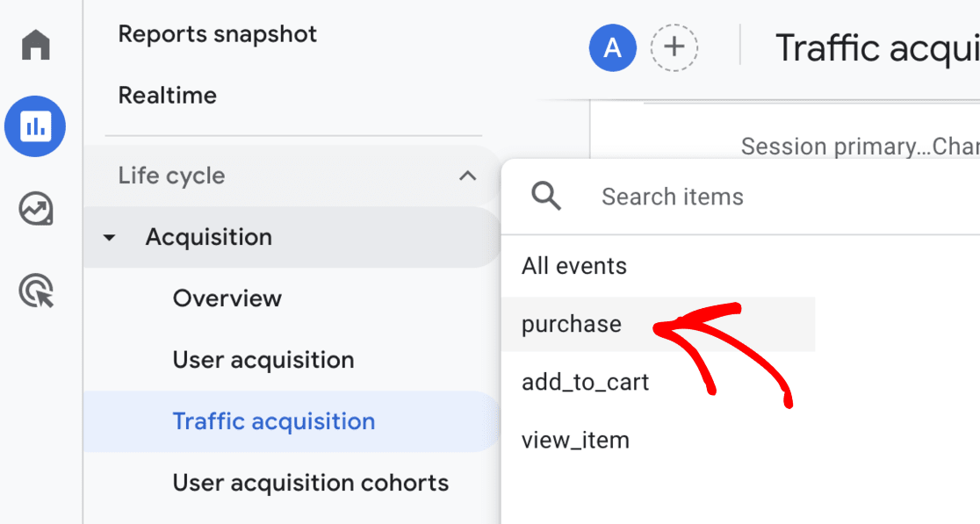Open the account avatar labeled A

click(x=612, y=48)
